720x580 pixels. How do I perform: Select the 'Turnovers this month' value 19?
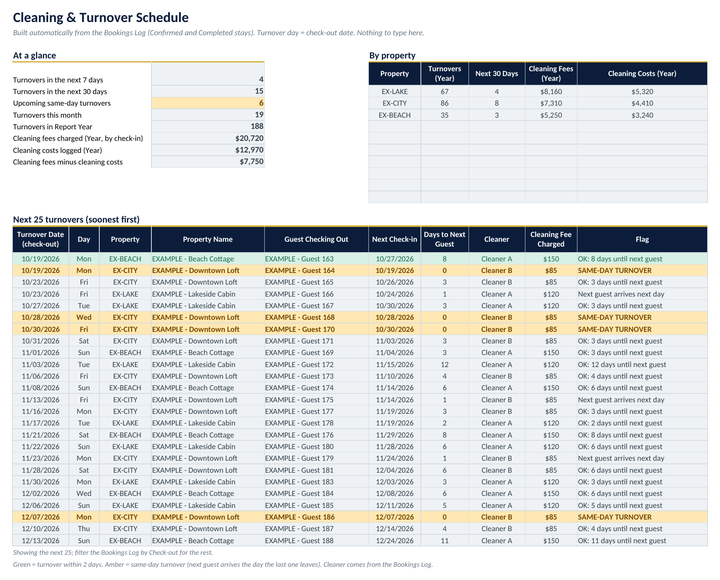[208, 115]
